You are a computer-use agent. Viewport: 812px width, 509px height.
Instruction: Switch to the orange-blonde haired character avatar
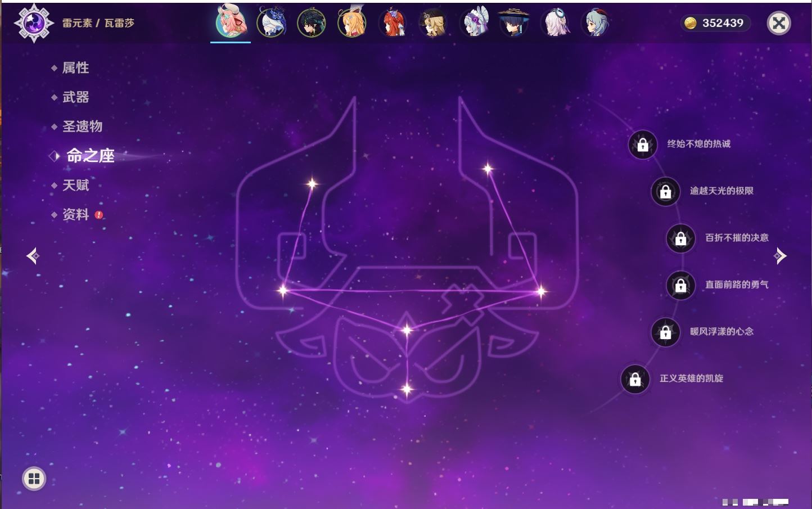tap(352, 23)
